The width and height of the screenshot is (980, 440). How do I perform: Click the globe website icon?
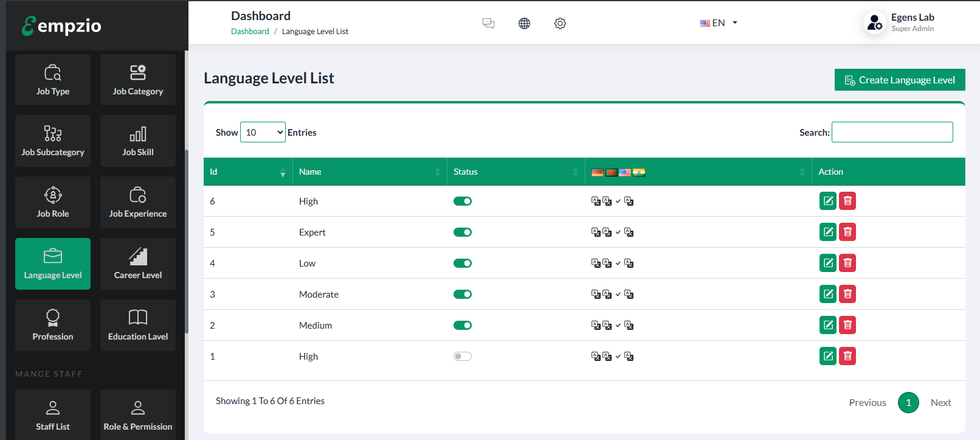(524, 23)
